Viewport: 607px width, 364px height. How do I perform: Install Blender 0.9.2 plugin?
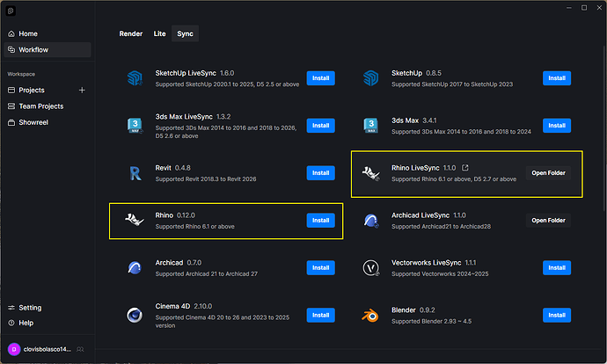pyautogui.click(x=557, y=316)
